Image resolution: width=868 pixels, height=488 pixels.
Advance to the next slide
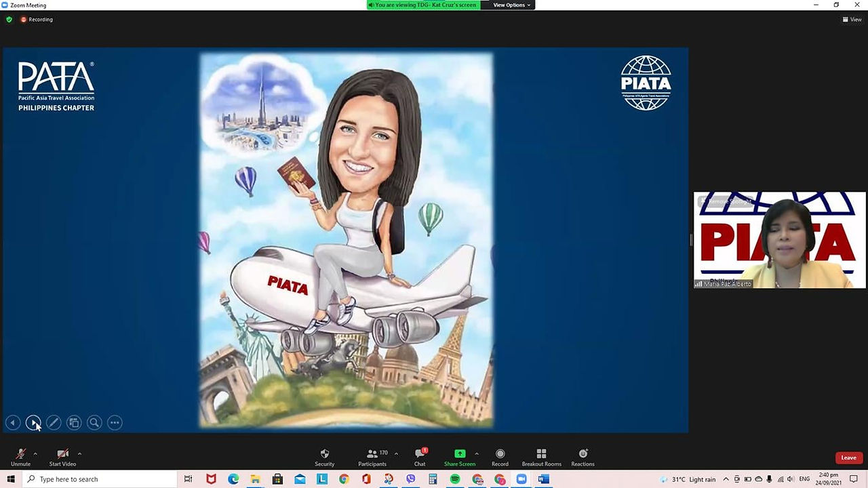click(33, 423)
